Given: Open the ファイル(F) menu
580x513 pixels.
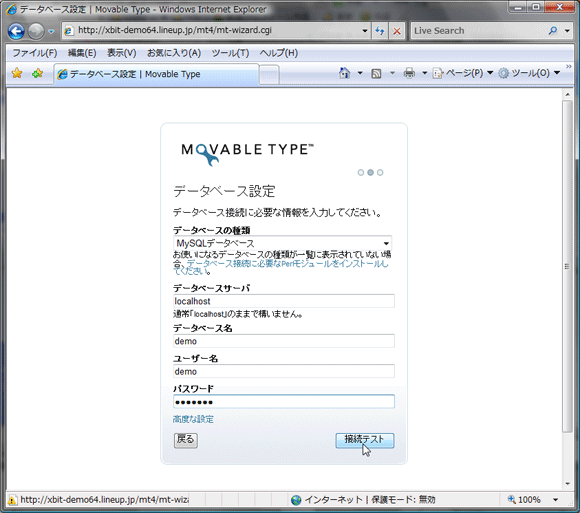Looking at the screenshot, I should [x=35, y=53].
